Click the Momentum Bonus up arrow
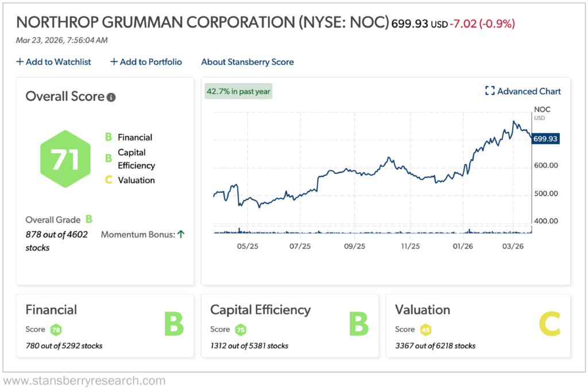 pos(181,234)
